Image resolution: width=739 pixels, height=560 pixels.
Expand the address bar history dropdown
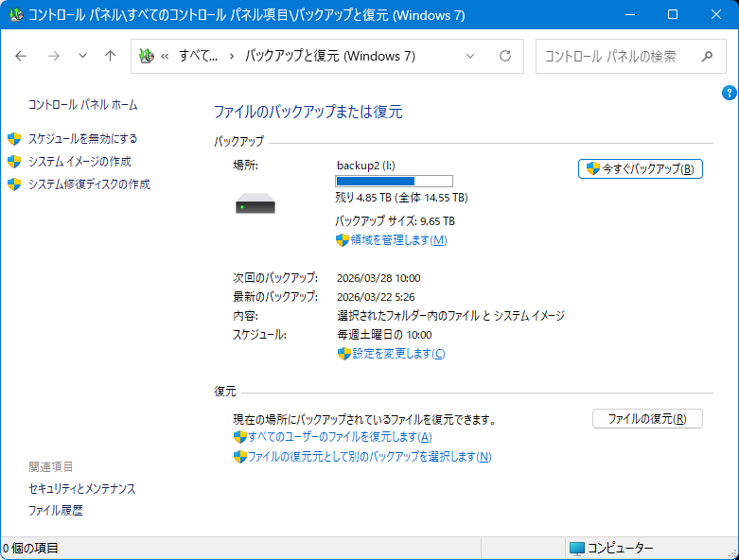[470, 56]
